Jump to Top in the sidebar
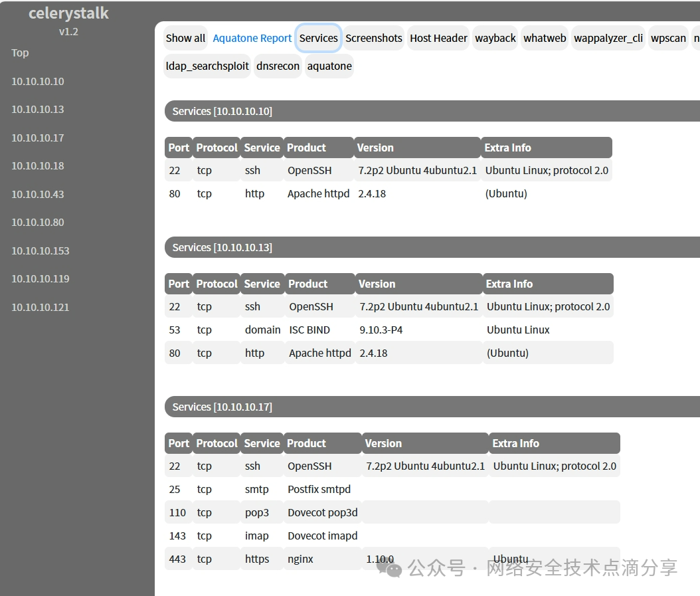The height and width of the screenshot is (596, 700). tap(20, 52)
